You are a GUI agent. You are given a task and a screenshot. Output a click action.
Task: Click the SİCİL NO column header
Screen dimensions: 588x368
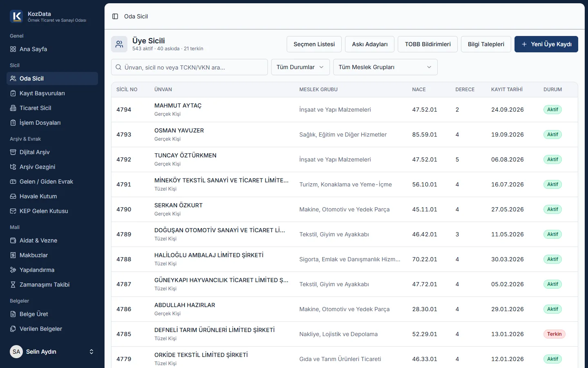click(127, 90)
